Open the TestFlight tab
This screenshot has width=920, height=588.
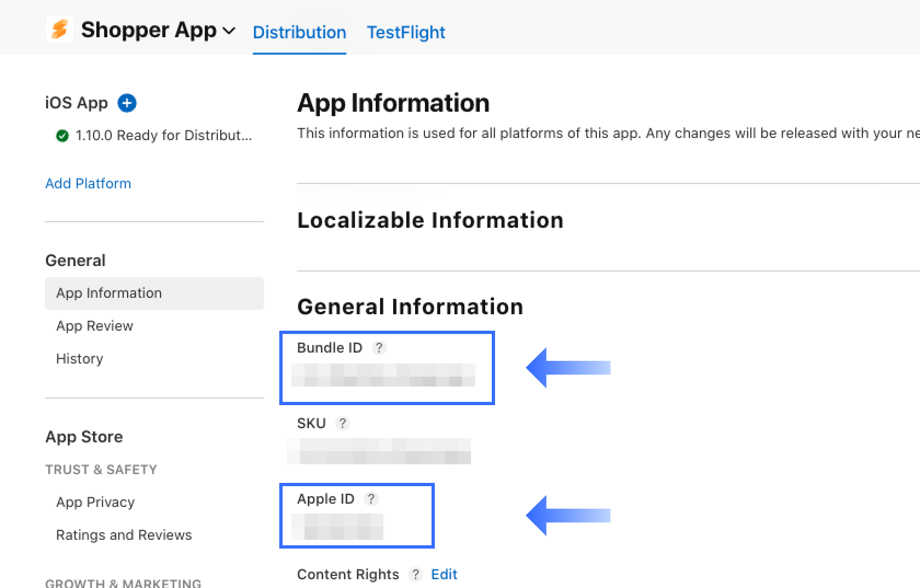406,32
